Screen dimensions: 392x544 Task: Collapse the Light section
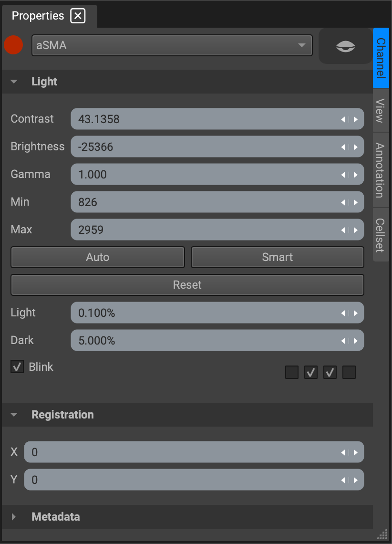pos(14,82)
